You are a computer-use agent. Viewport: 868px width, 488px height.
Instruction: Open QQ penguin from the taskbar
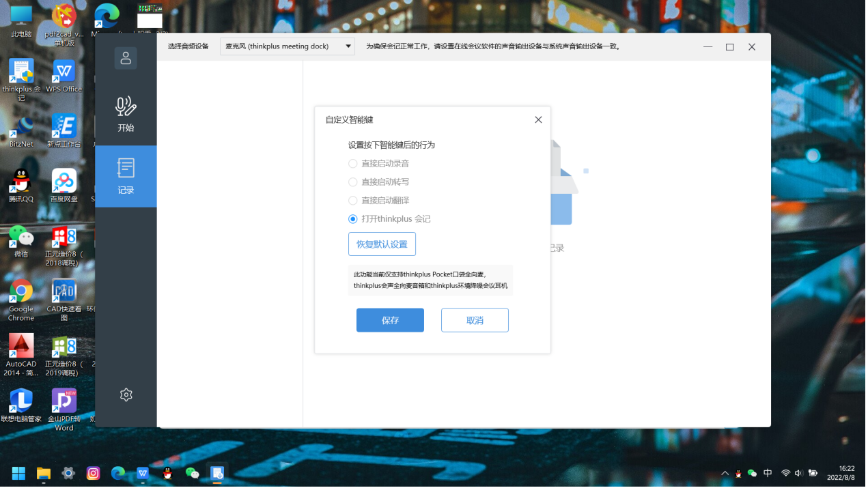tap(168, 474)
